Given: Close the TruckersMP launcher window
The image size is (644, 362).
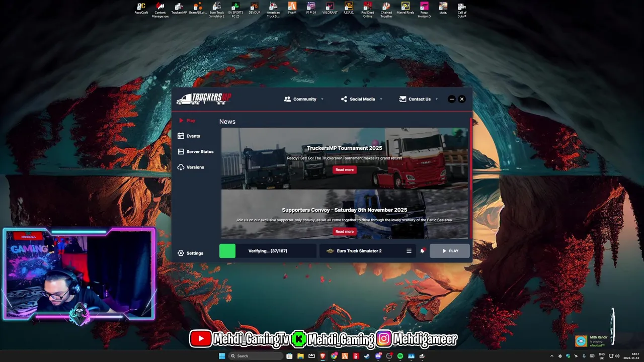Looking at the screenshot, I should (x=462, y=99).
